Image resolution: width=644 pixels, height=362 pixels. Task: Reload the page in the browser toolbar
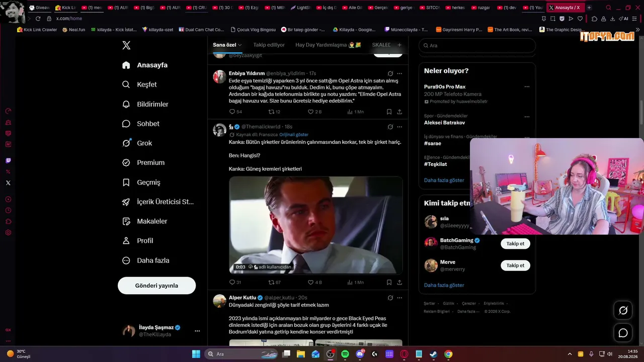[38, 19]
